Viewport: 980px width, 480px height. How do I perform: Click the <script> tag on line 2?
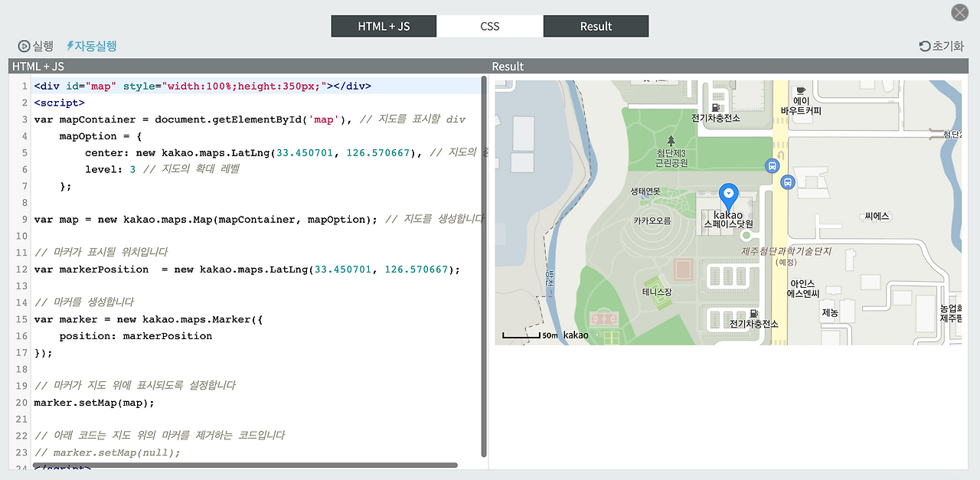(59, 103)
